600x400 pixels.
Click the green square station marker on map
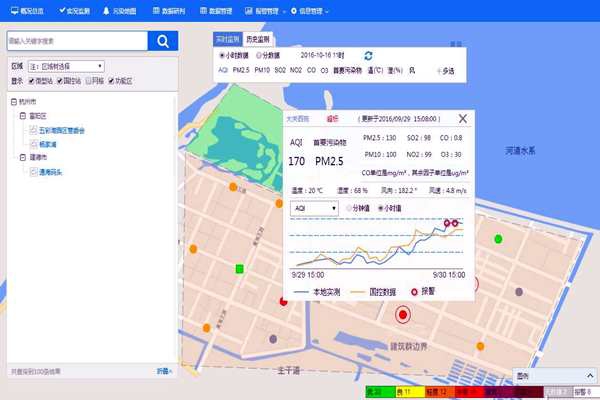(x=239, y=268)
